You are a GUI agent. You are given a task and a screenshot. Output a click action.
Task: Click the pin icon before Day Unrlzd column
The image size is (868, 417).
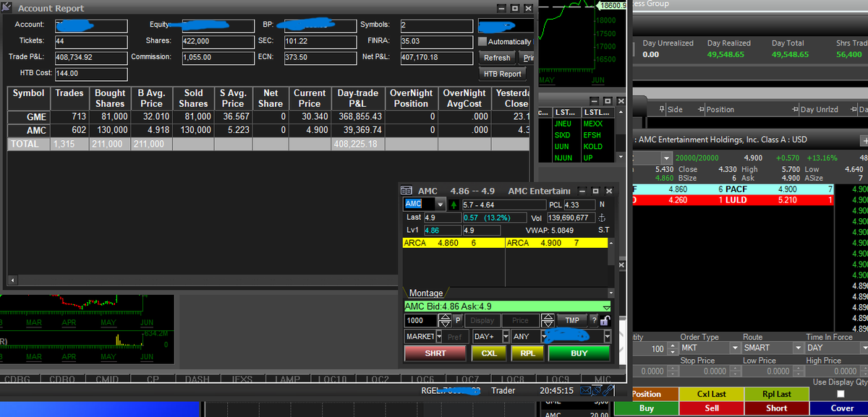(796, 110)
